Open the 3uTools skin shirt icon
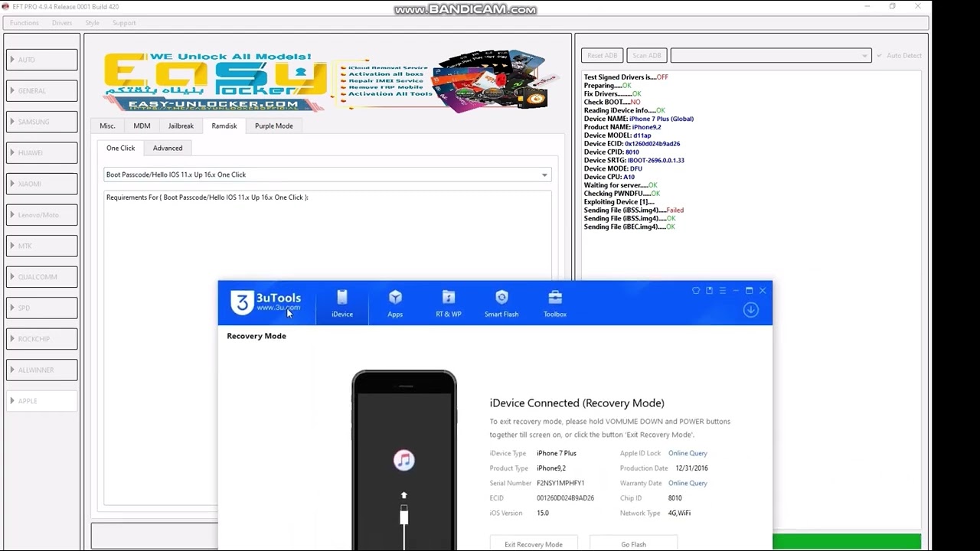Viewport: 980px width, 551px height. pos(696,291)
